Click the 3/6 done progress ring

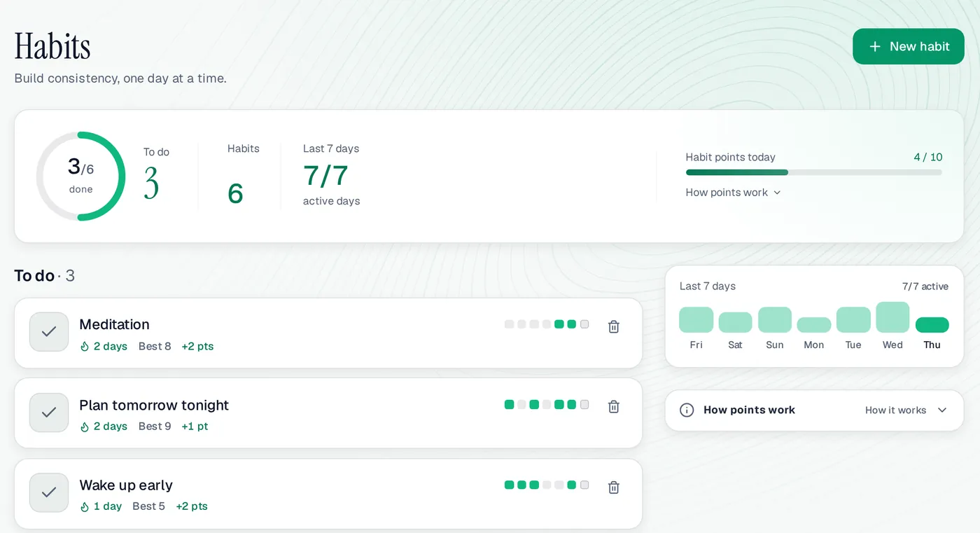coord(80,176)
